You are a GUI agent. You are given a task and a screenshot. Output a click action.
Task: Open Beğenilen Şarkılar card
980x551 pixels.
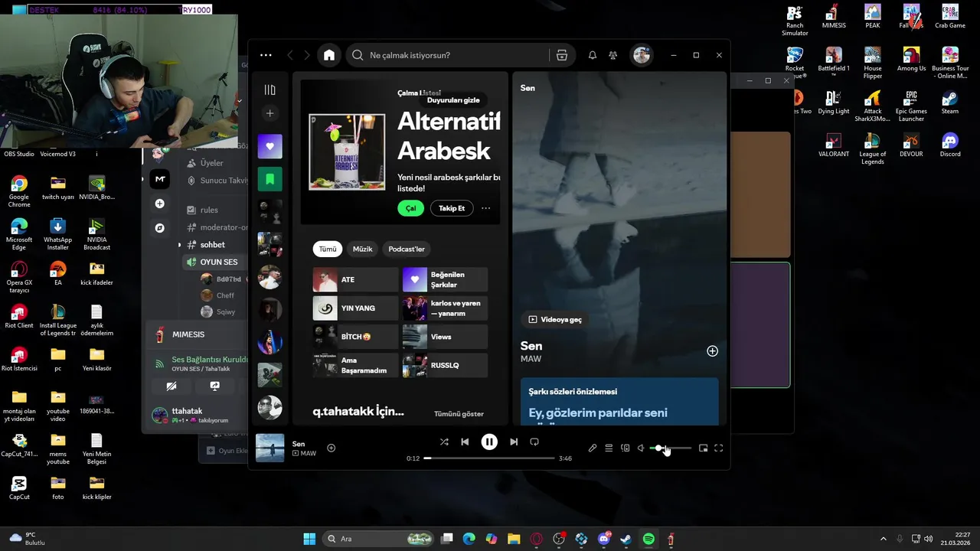[445, 279]
